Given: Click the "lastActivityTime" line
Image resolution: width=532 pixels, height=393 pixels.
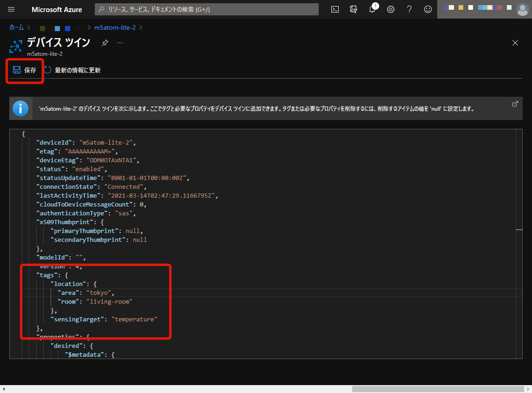Looking at the screenshot, I should coord(127,196).
